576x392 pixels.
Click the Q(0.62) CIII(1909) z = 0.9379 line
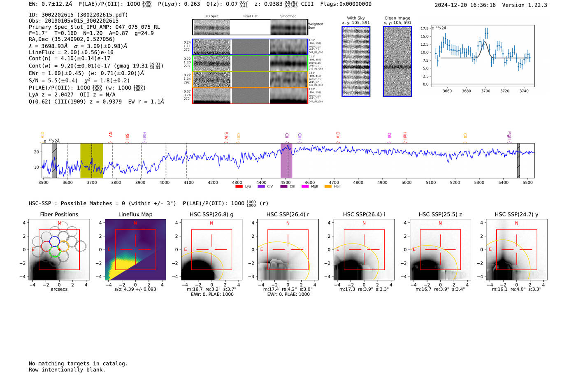96,102
